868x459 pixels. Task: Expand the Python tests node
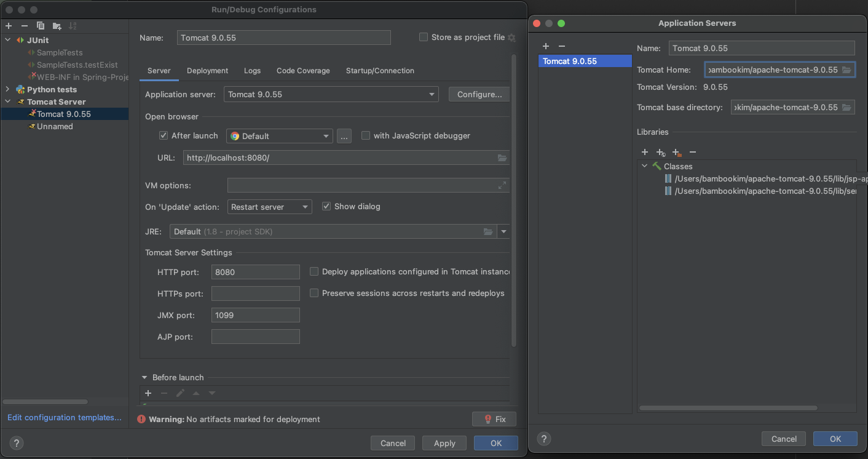coord(8,89)
